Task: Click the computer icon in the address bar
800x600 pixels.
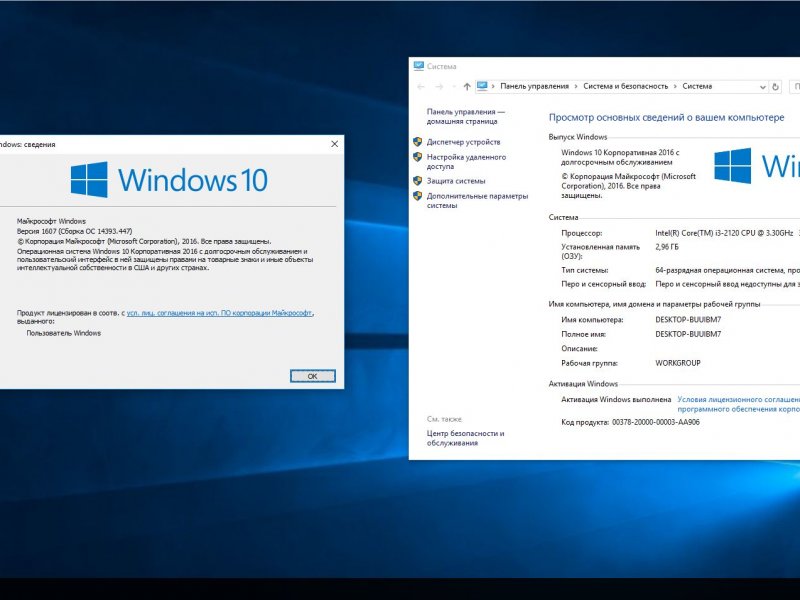Action: coord(482,86)
